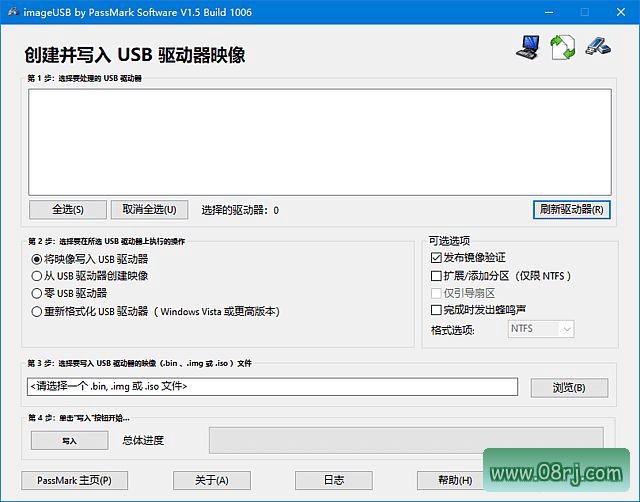640x502 pixels.
Task: Uncheck the '发布镜像验证' checkbox
Action: [436, 258]
